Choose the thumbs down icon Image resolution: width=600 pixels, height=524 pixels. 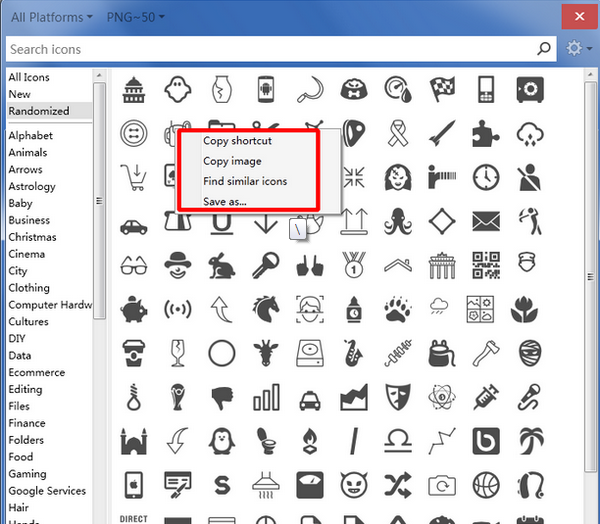(222, 397)
